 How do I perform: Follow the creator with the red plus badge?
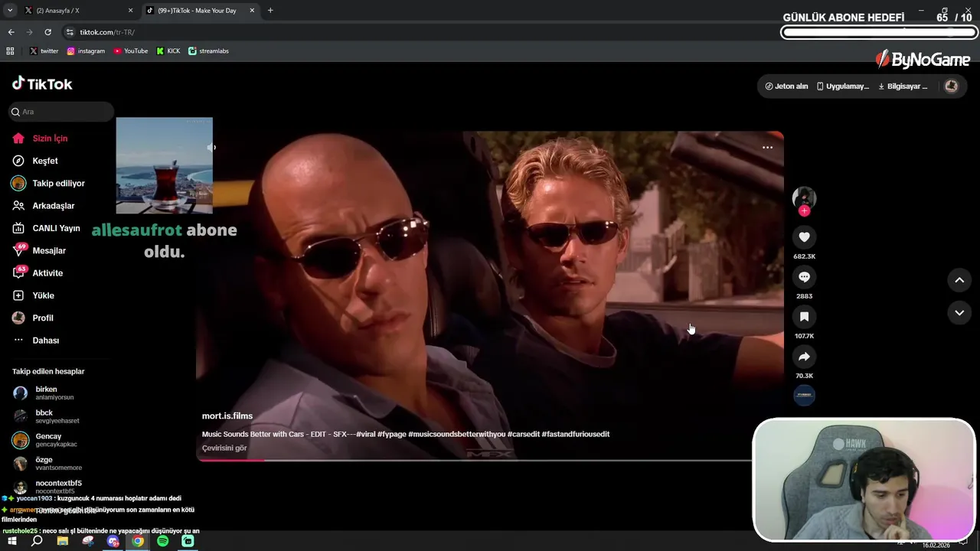[x=804, y=210]
